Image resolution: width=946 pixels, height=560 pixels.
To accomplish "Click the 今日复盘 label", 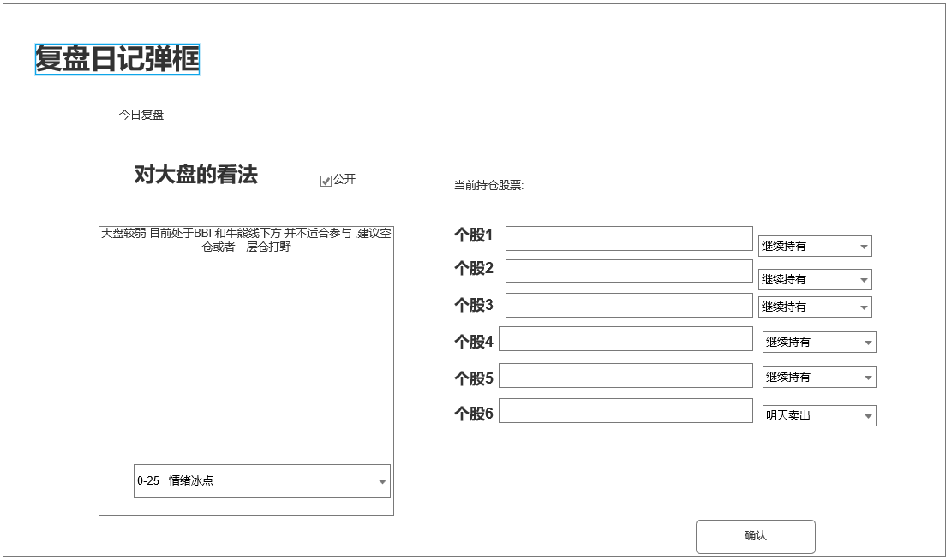I will [x=141, y=115].
